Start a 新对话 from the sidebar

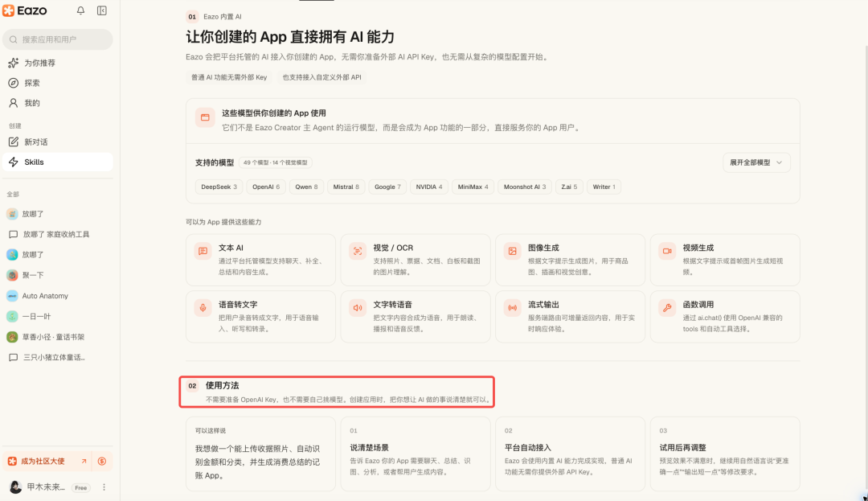point(58,142)
